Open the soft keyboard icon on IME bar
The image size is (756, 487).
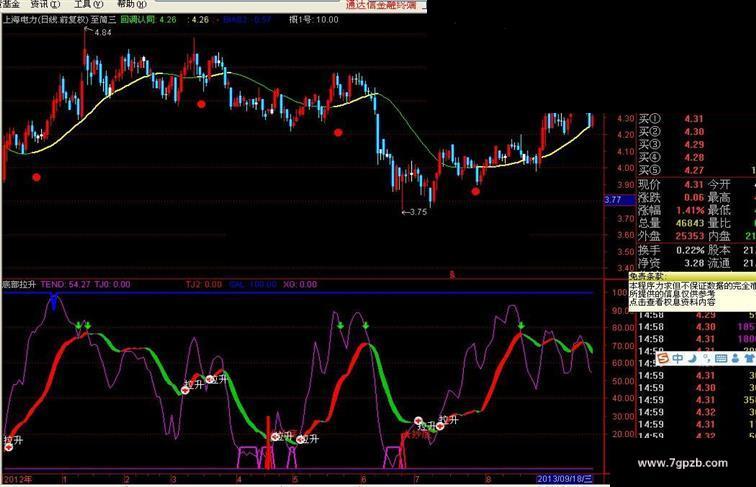(721, 358)
